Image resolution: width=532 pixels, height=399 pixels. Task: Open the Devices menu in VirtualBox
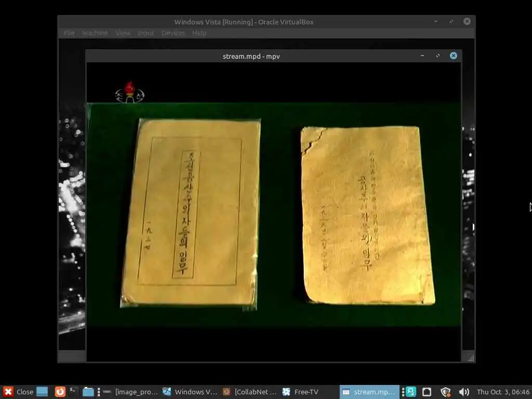tap(173, 33)
